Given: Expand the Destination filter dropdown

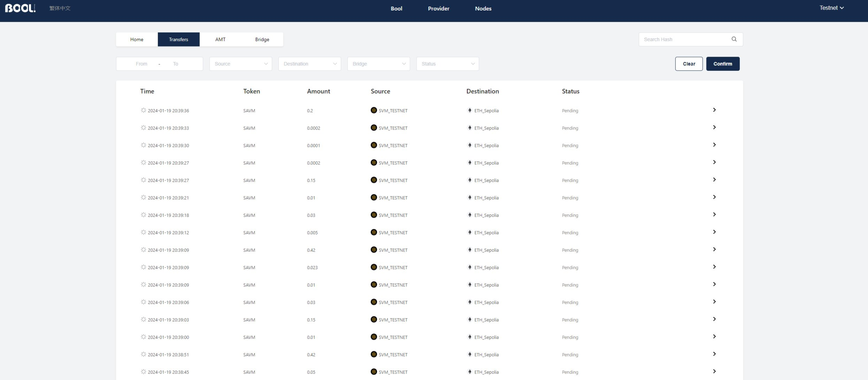Looking at the screenshot, I should tap(310, 64).
